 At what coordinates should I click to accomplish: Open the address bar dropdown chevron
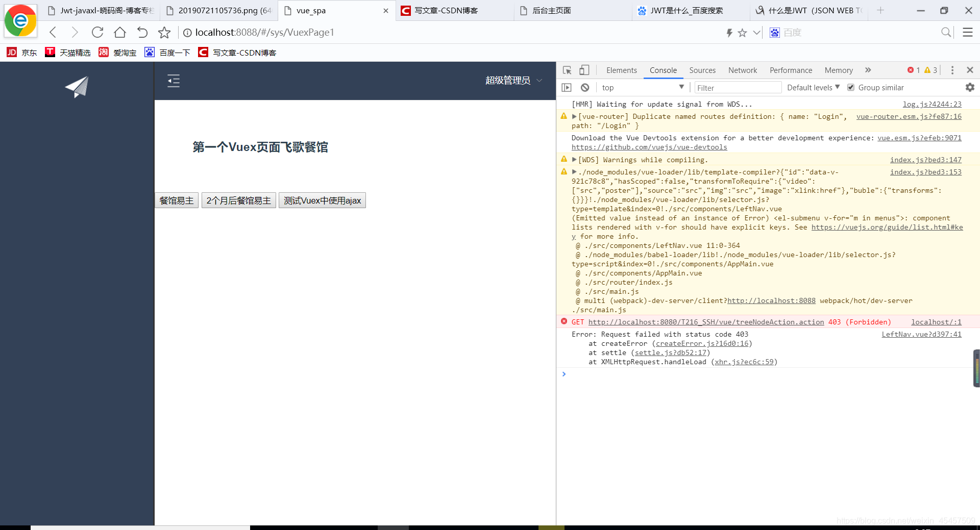pos(757,33)
